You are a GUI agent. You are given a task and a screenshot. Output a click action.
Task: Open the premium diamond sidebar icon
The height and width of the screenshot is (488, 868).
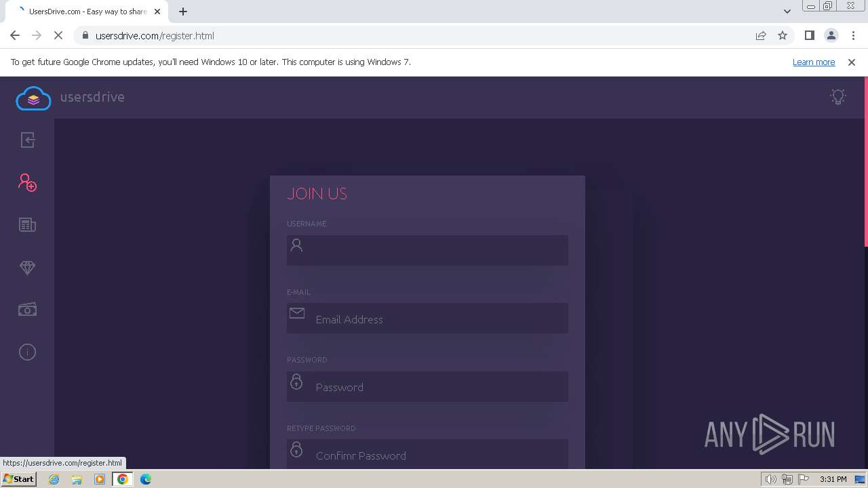coord(27,268)
